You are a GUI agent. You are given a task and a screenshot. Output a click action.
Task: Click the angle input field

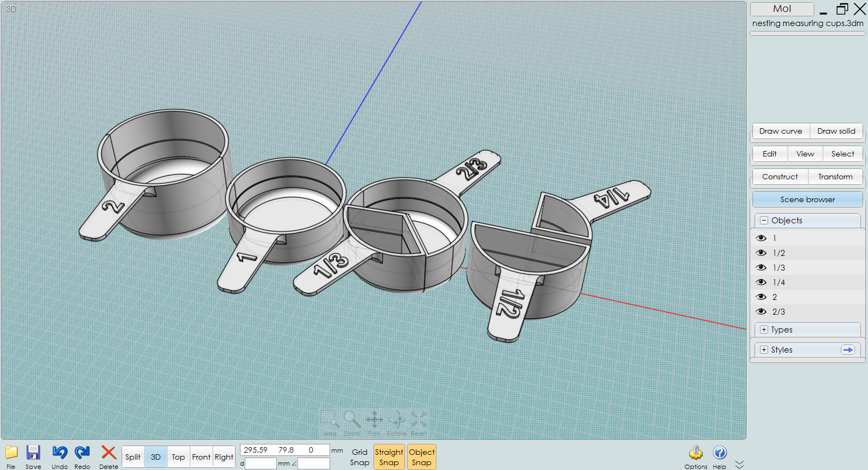pyautogui.click(x=313, y=463)
